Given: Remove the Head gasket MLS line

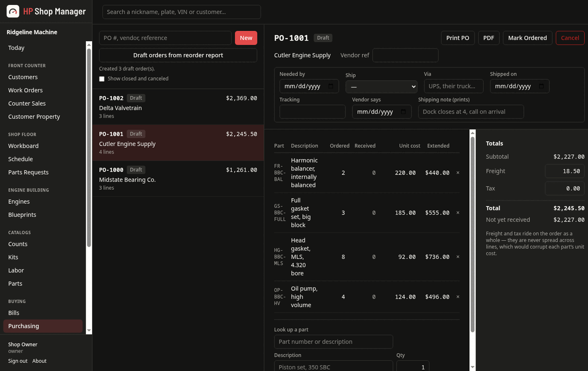Looking at the screenshot, I should (x=458, y=257).
